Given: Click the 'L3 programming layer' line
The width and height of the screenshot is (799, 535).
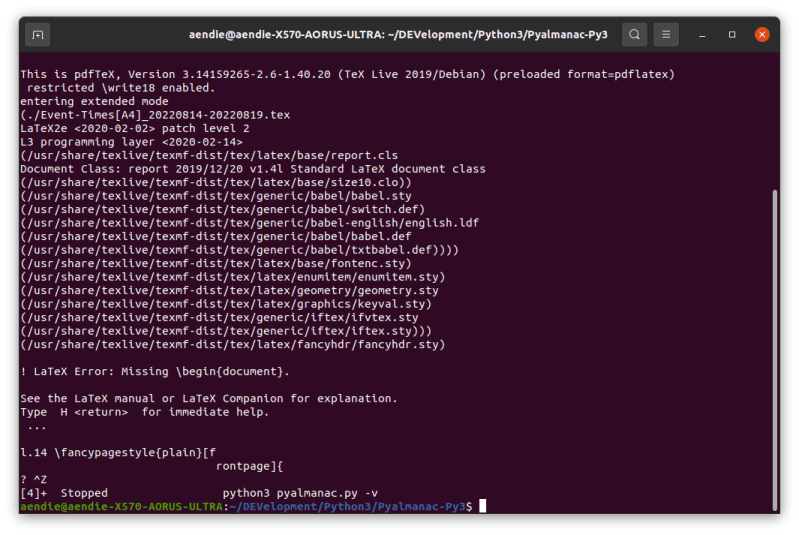Looking at the screenshot, I should coord(131,142).
